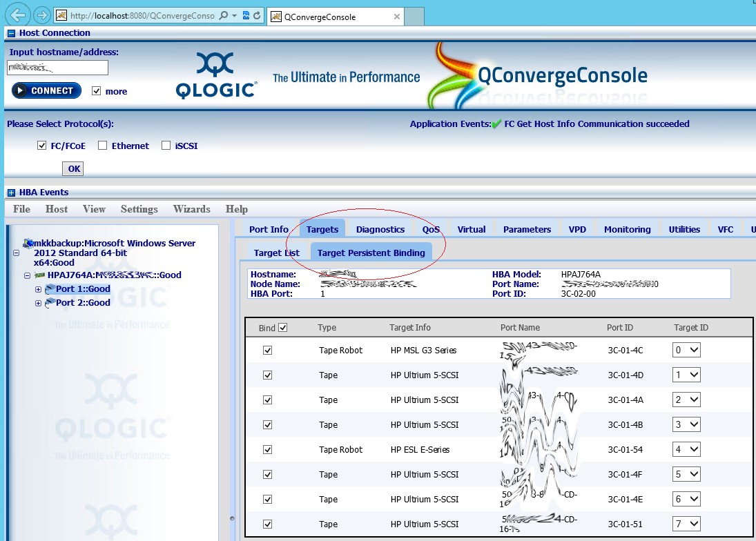
Task: Open the Utilities tab
Action: click(x=684, y=229)
